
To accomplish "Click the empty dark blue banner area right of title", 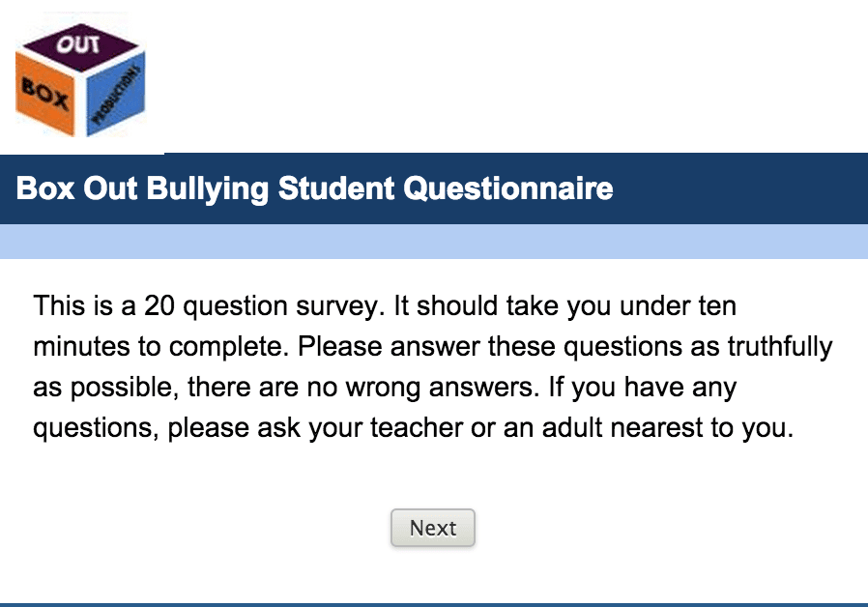I will 740,188.
